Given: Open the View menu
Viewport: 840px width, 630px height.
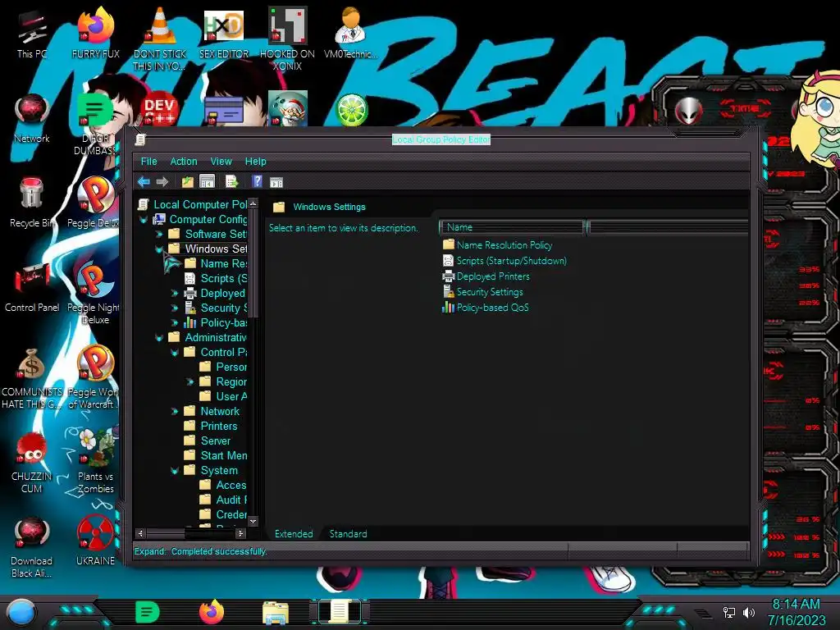Looking at the screenshot, I should 221,162.
